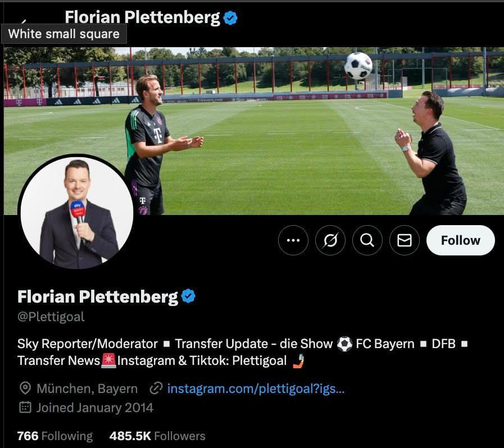This screenshot has height=448, width=504.
Task: Click verified checkmark next to profile name
Action: 188,296
